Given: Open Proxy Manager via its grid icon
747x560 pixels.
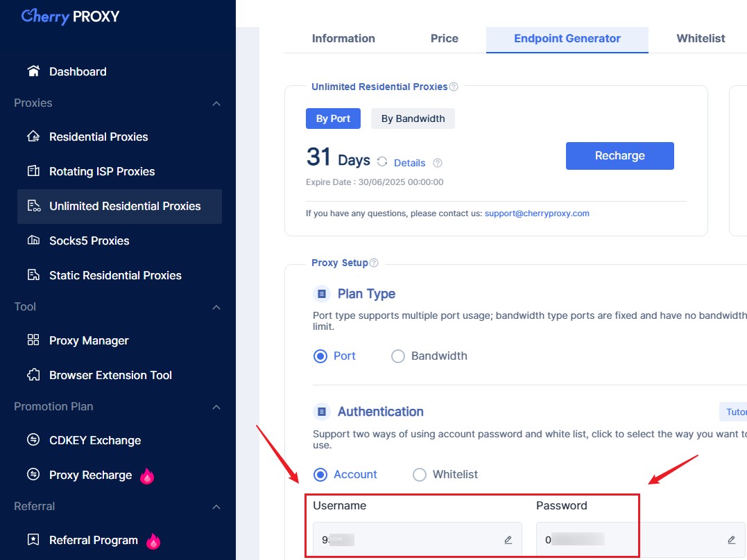Looking at the screenshot, I should (33, 340).
